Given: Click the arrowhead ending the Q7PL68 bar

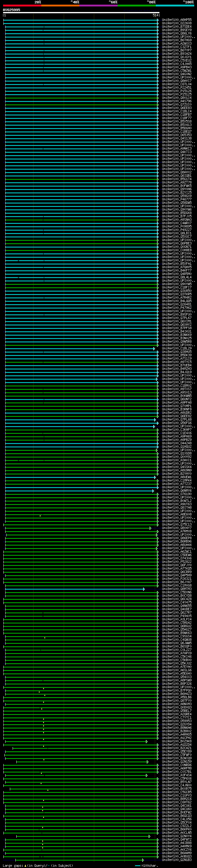Looking at the screenshot, I should click(155, 419).
